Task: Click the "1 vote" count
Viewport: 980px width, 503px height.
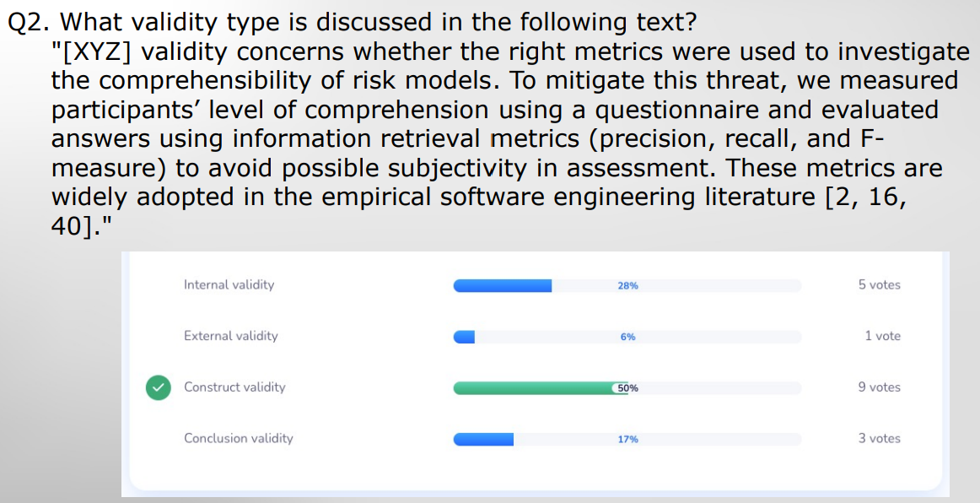Action: click(x=882, y=336)
